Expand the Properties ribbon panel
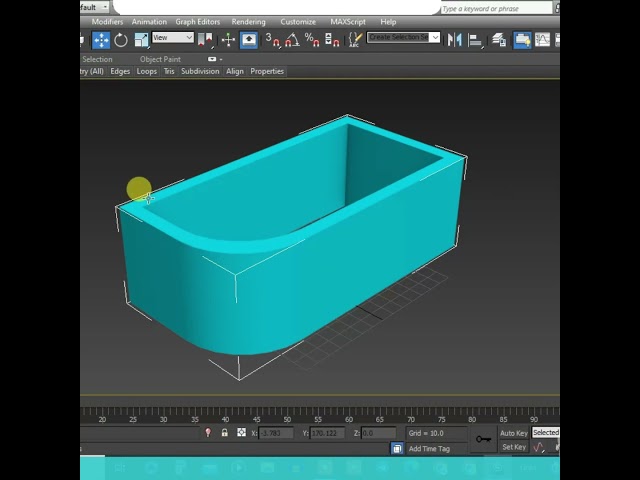Viewport: 640px width, 480px height. coord(267,71)
